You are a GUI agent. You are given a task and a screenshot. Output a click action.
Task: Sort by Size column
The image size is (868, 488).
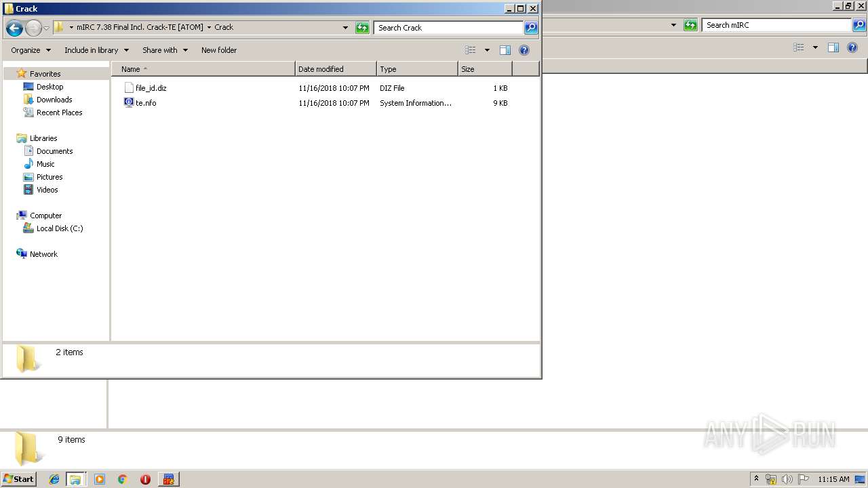[485, 69]
